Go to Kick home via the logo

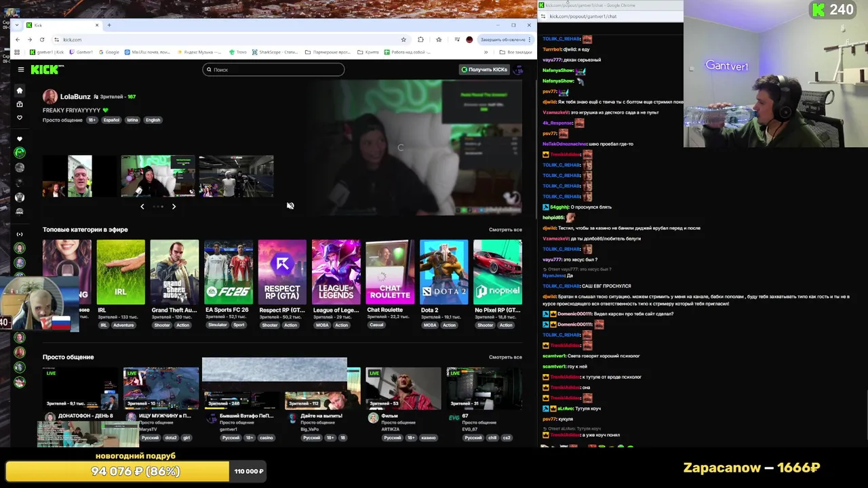click(x=47, y=69)
